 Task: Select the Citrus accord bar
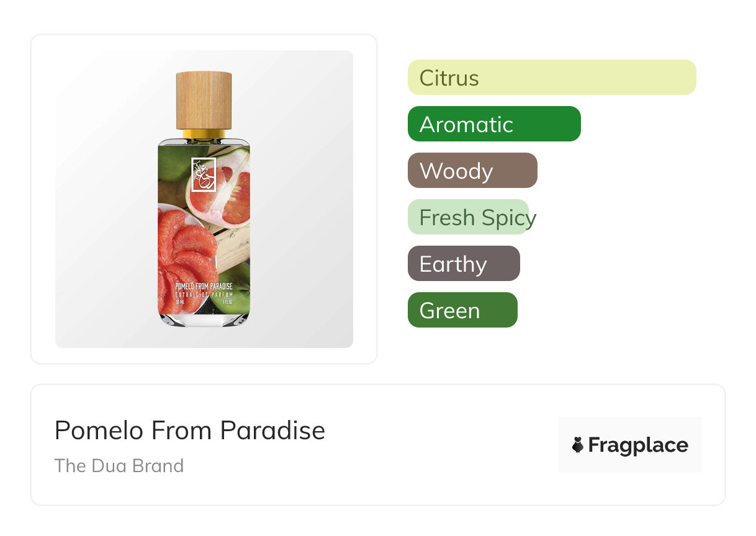[551, 78]
